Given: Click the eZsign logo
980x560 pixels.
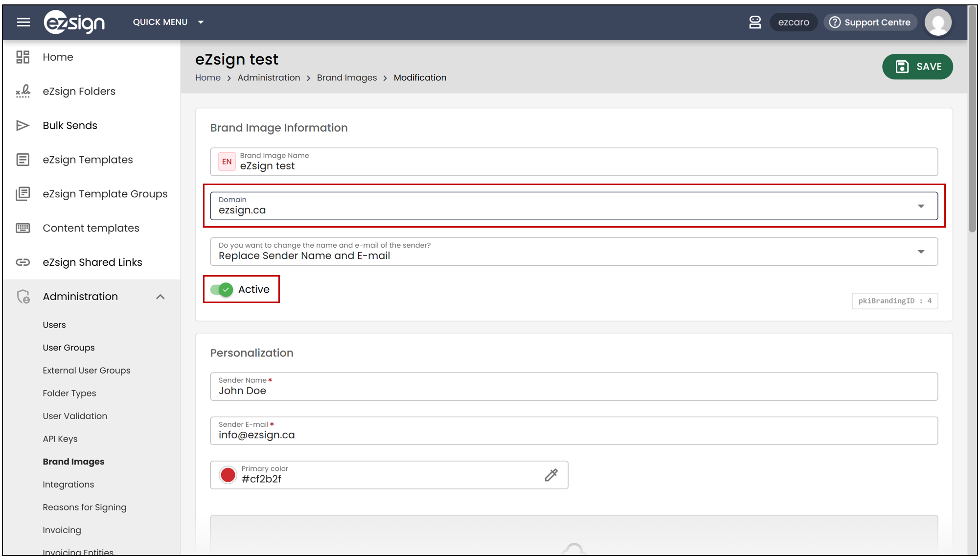Looking at the screenshot, I should (74, 22).
